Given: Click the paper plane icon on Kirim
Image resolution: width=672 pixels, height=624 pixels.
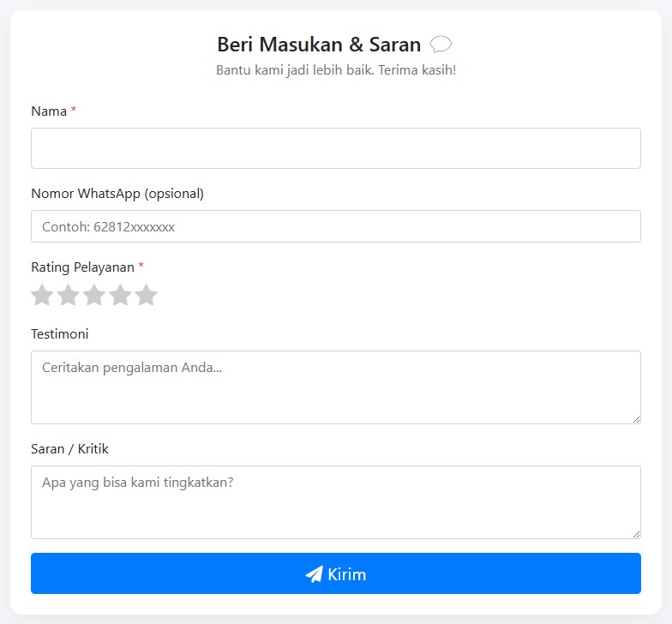Looking at the screenshot, I should pos(314,574).
